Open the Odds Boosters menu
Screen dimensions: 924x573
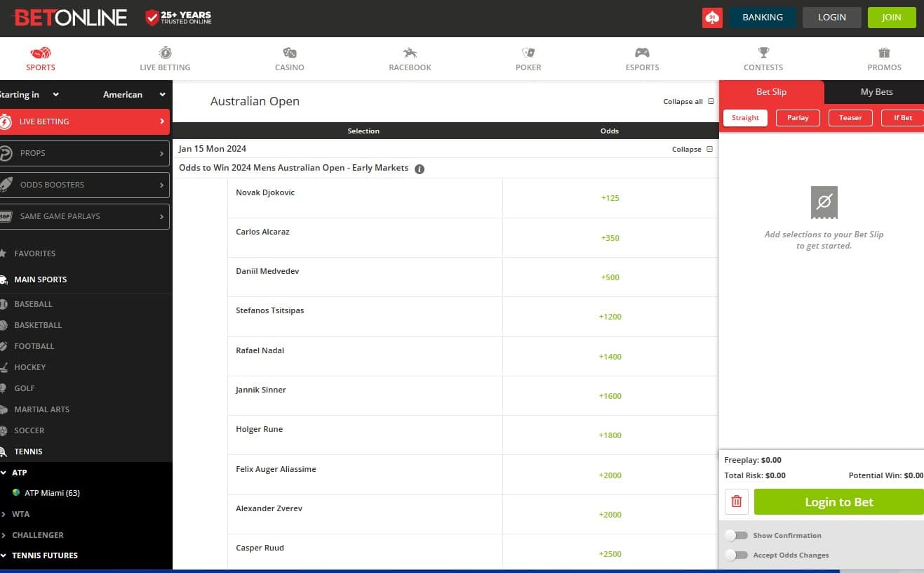[85, 185]
